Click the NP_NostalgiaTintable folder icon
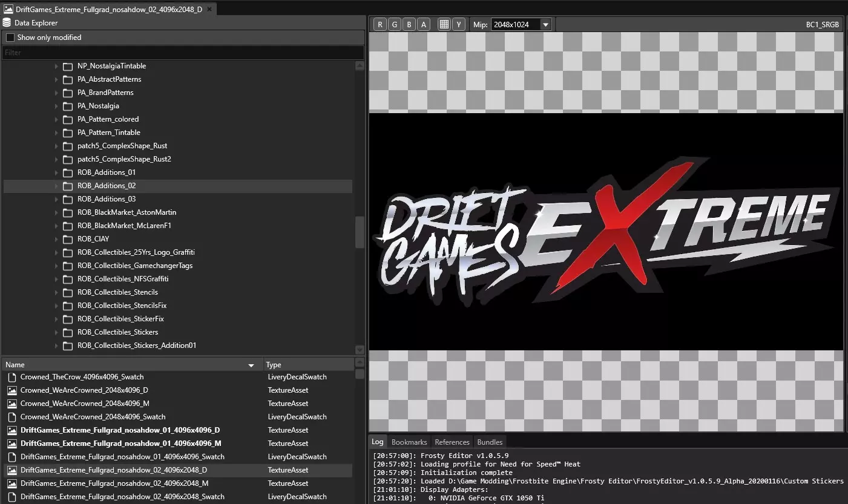Viewport: 848px width, 504px height. (68, 66)
